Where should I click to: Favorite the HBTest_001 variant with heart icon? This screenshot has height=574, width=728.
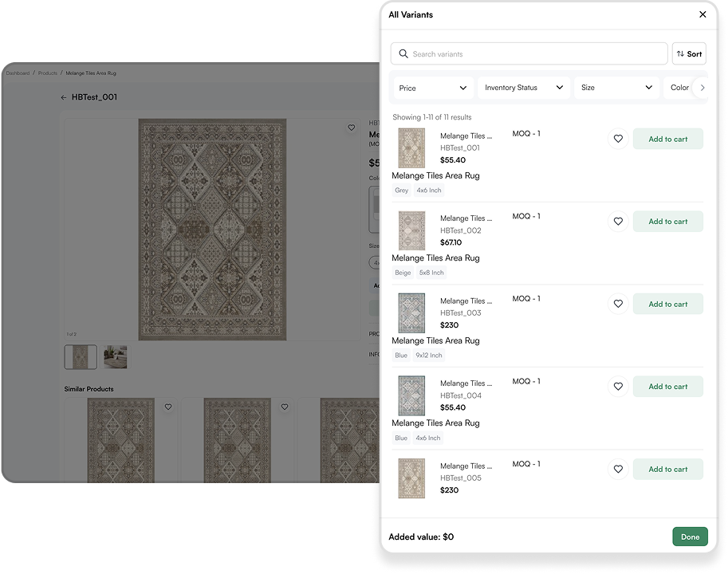tap(618, 139)
